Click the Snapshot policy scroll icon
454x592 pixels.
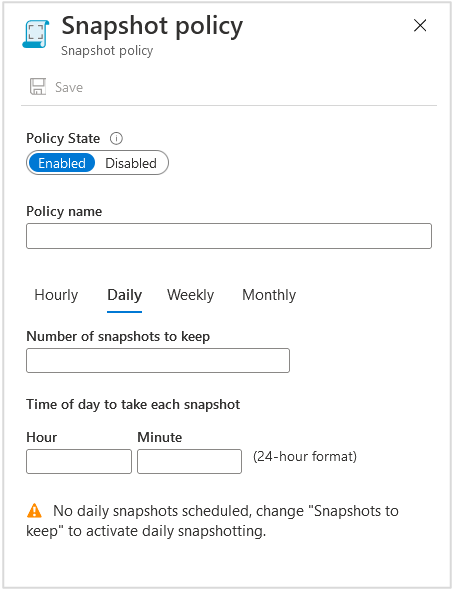point(36,34)
